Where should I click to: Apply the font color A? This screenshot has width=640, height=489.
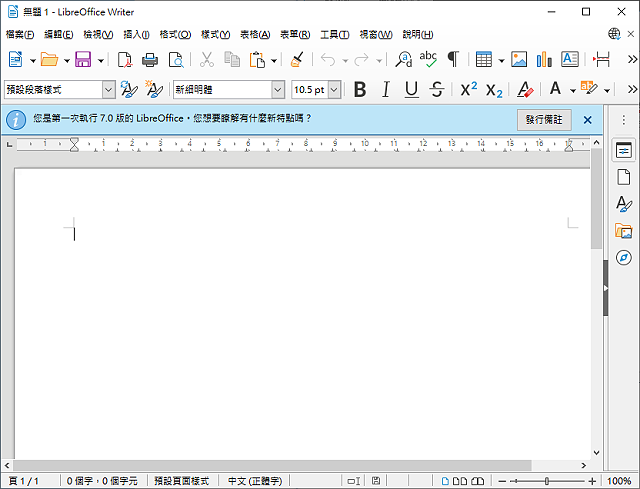click(x=556, y=89)
